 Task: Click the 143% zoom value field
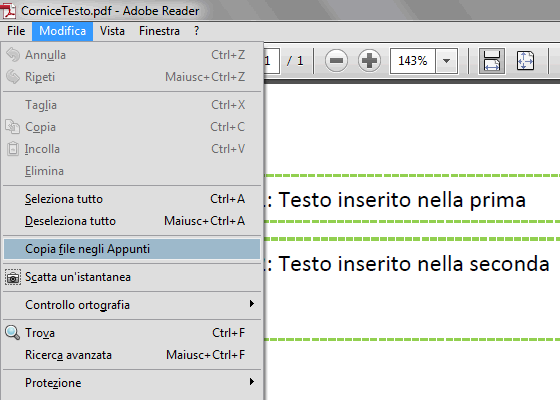(413, 61)
